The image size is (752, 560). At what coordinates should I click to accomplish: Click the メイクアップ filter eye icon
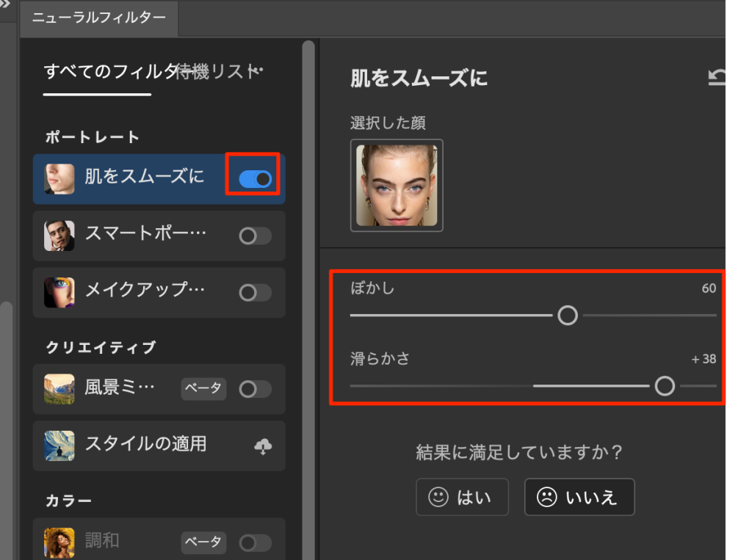[x=59, y=292]
